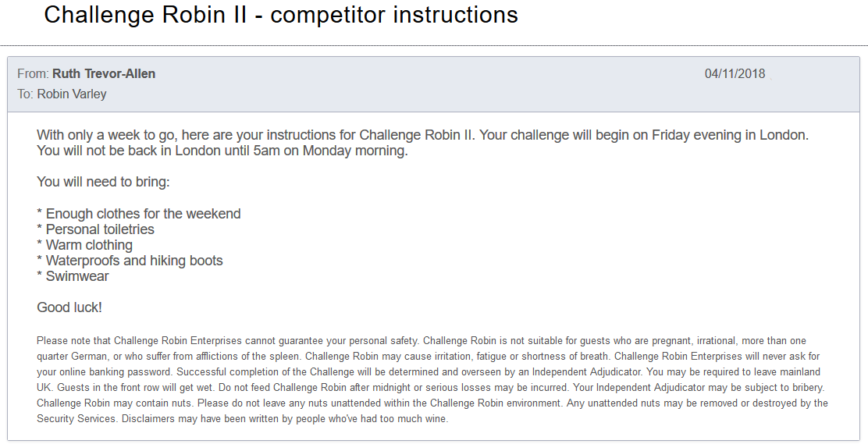868x444 pixels.
Task: Click the "Good luck!" sign-off text
Action: [69, 307]
